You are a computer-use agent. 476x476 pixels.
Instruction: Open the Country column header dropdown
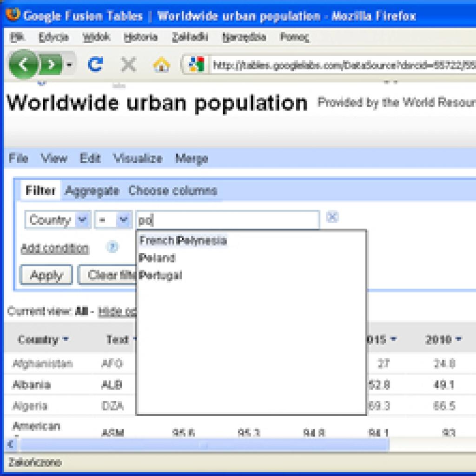click(x=66, y=339)
